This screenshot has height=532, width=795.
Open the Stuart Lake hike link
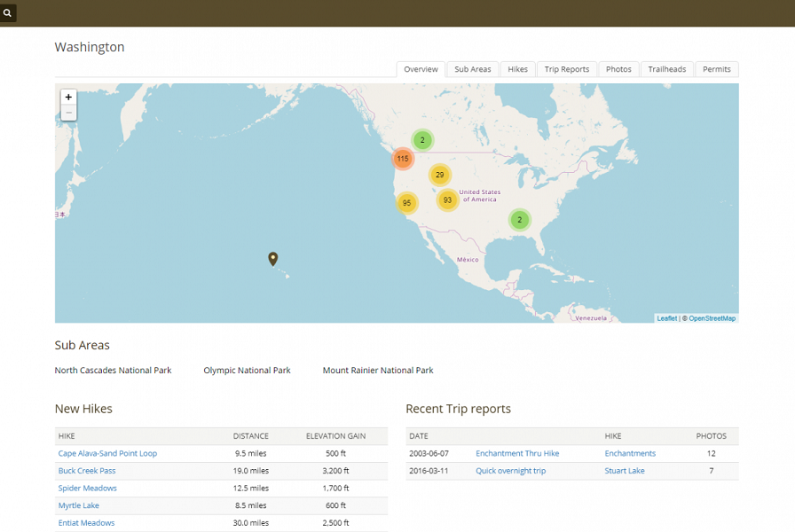click(624, 471)
